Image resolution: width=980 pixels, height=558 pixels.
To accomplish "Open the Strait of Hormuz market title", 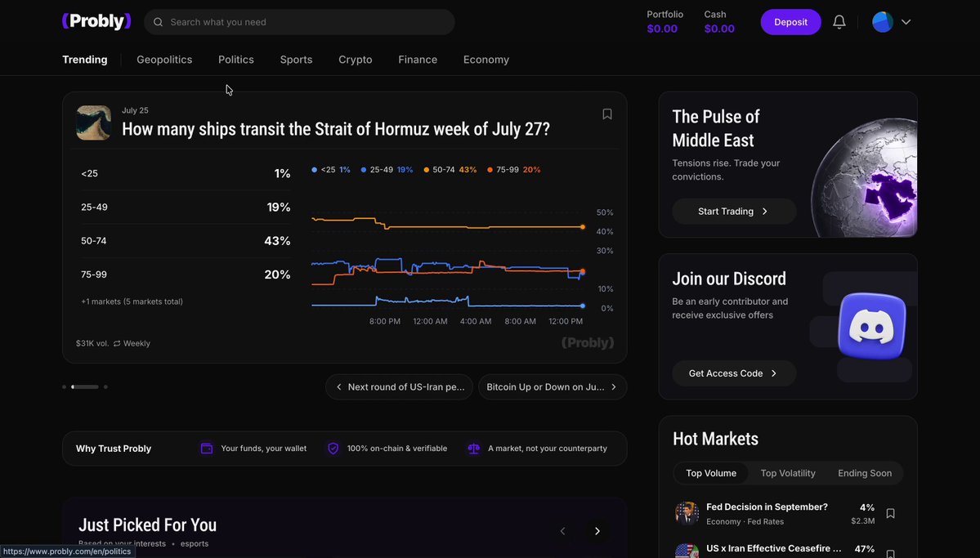I will coord(336,129).
